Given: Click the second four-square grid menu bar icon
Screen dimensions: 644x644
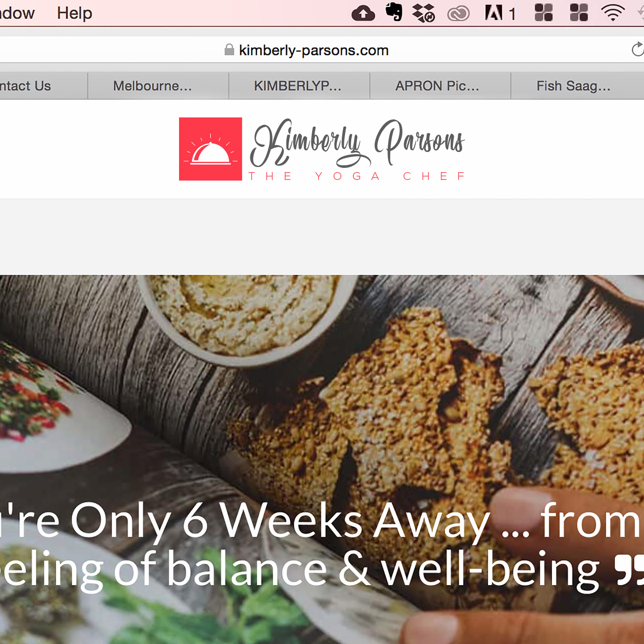Looking at the screenshot, I should click(x=579, y=12).
